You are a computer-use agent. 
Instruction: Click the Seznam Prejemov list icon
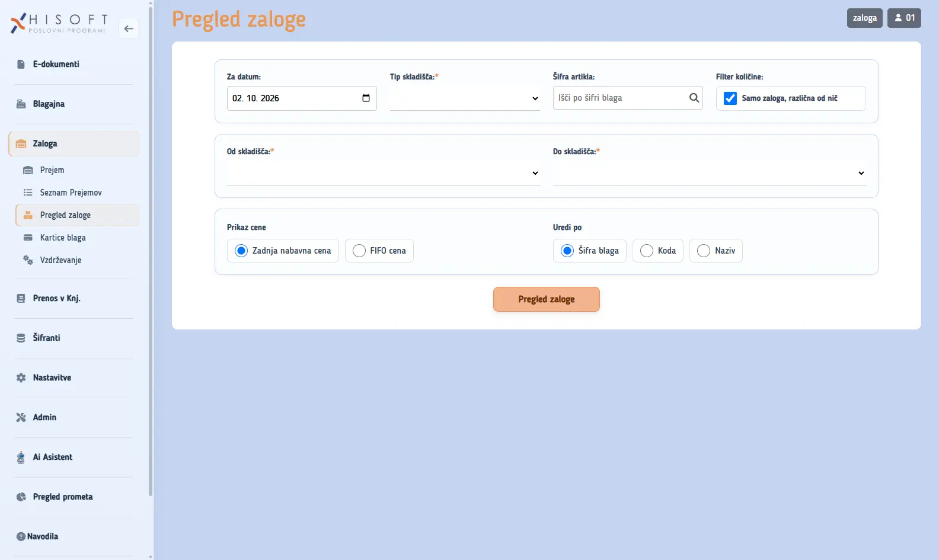tap(28, 193)
